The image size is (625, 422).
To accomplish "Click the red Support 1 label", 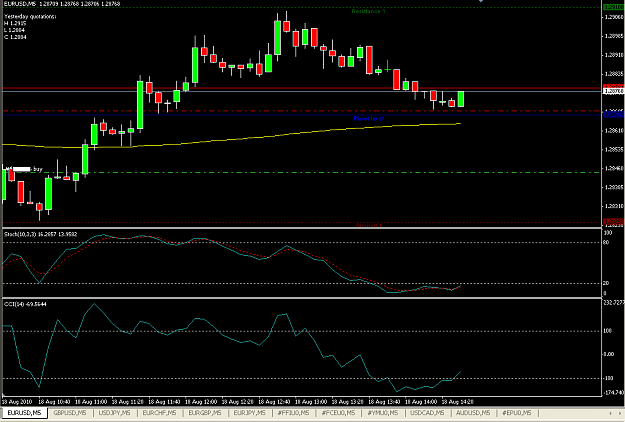I will 368,225.
